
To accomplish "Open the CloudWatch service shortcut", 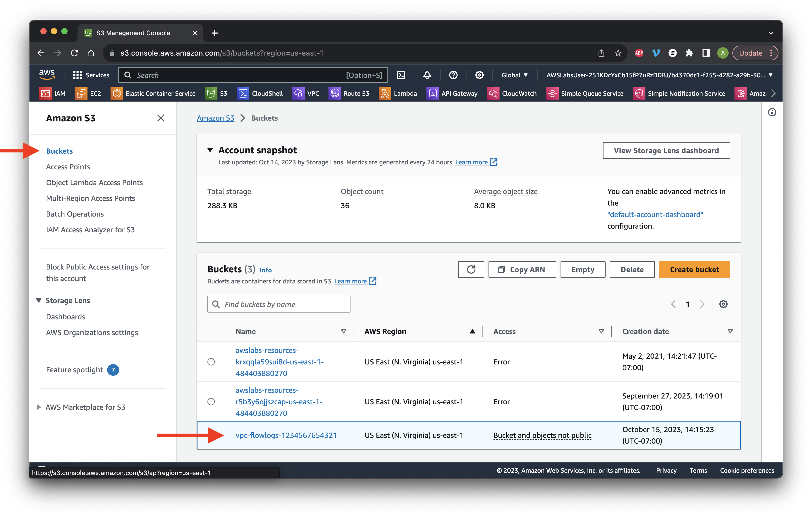I will (512, 94).
